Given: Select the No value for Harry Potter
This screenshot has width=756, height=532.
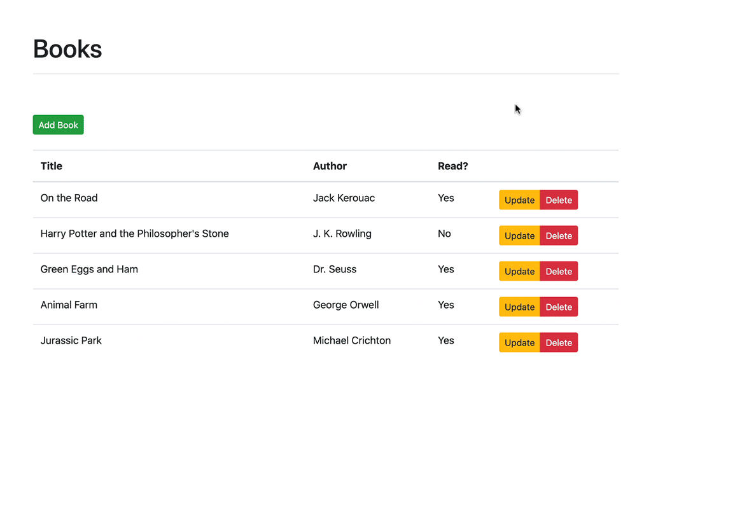Looking at the screenshot, I should [444, 234].
